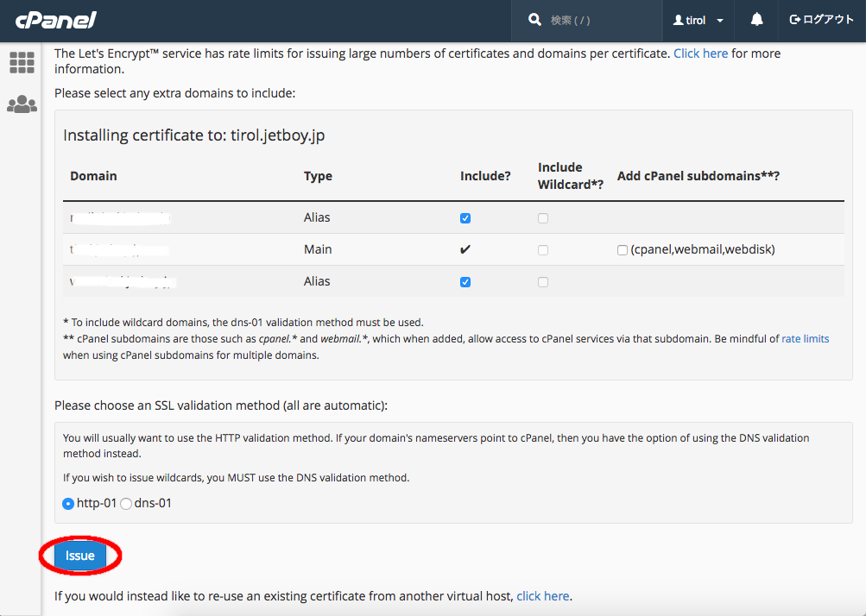866x616 pixels.
Task: Enable cpanel,webmail,webdisk subdomains checkbox
Action: tap(623, 250)
